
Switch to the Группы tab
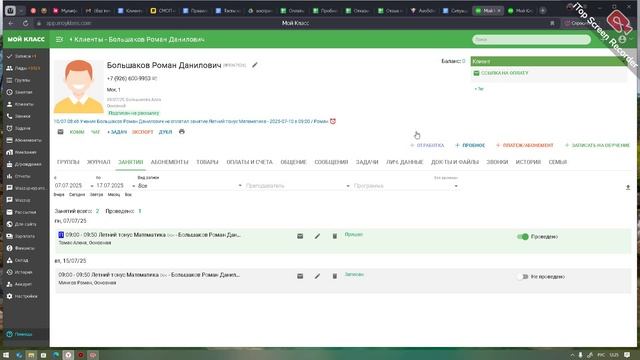point(68,162)
